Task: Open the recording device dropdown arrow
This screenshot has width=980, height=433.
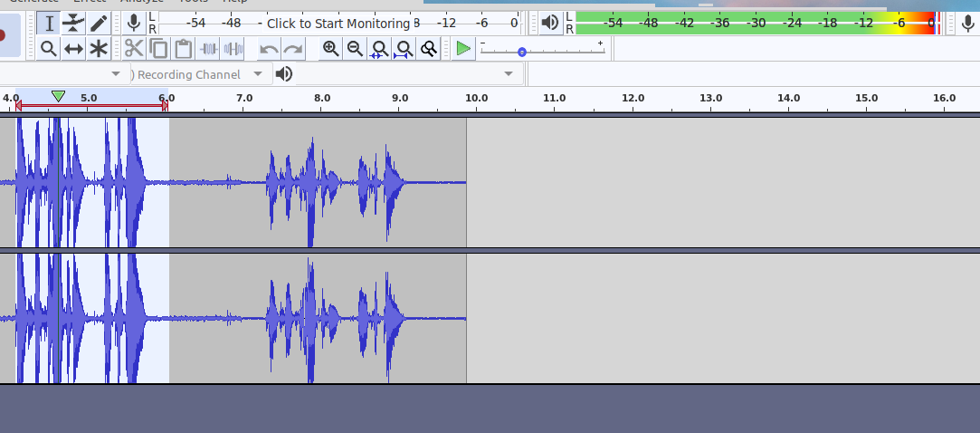Action: pos(116,74)
